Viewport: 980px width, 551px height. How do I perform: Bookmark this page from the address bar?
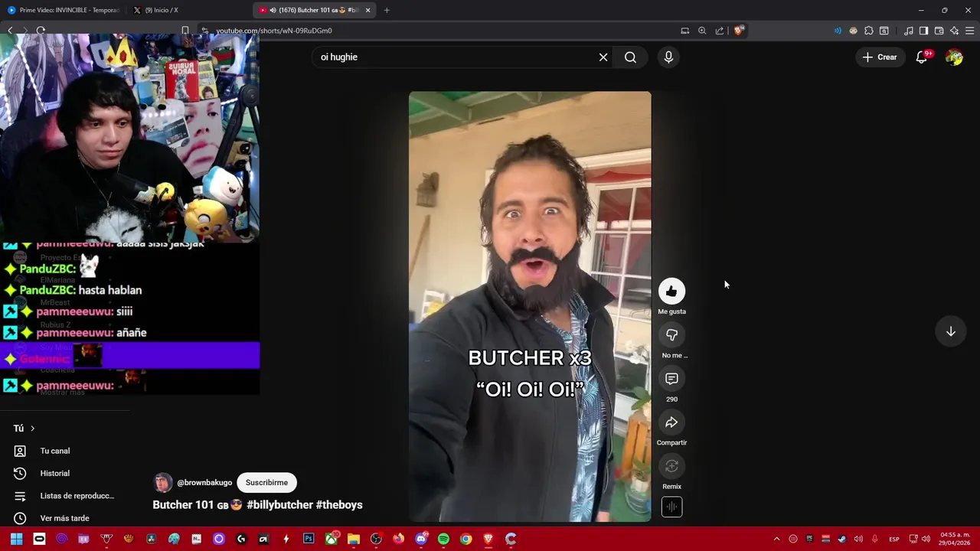[x=185, y=31]
